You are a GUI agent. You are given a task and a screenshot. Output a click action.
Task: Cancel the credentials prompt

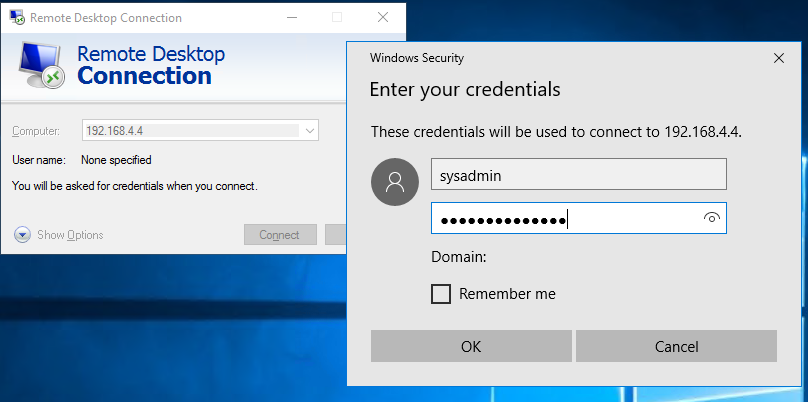click(x=676, y=346)
